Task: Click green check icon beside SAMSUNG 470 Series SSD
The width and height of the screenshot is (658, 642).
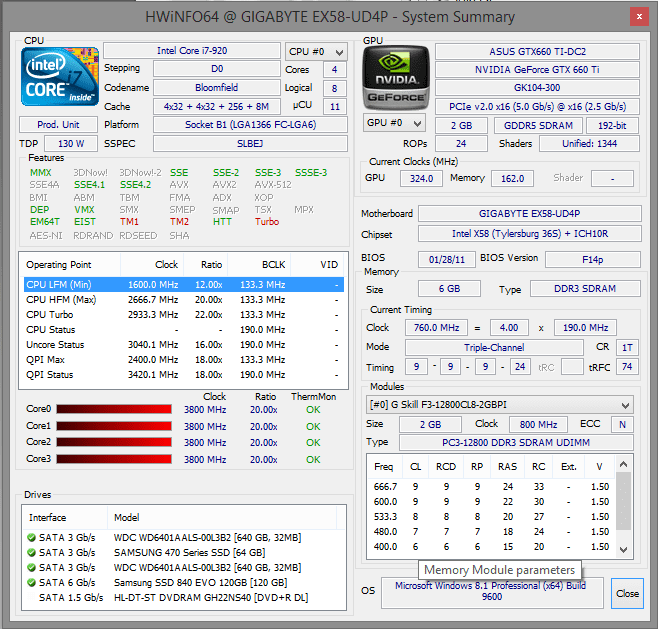Action: [31, 552]
